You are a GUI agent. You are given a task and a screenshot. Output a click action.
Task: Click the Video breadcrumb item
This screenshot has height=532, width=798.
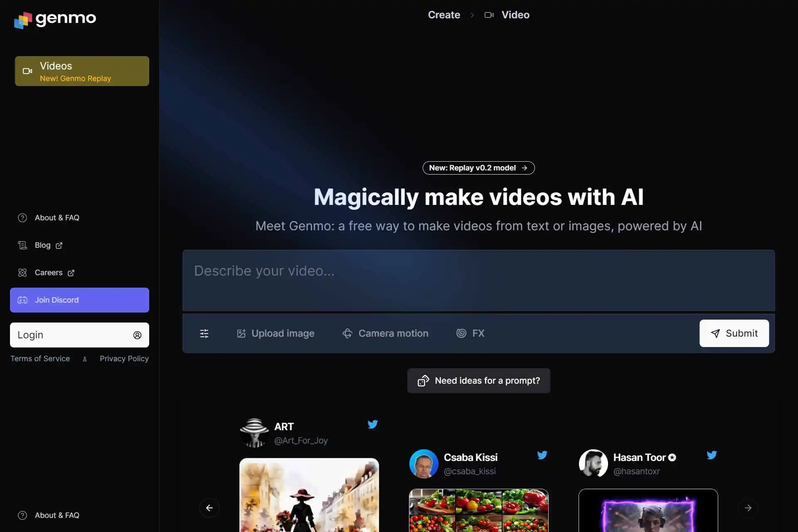pyautogui.click(x=515, y=15)
